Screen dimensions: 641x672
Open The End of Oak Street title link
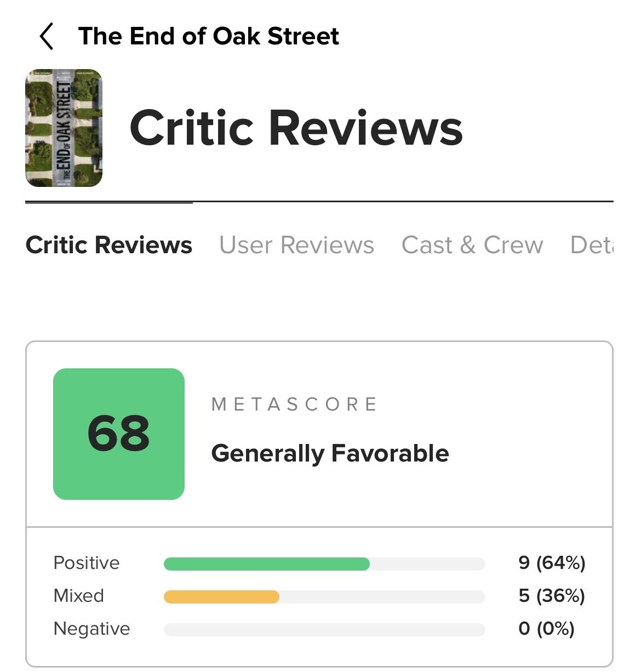[209, 36]
